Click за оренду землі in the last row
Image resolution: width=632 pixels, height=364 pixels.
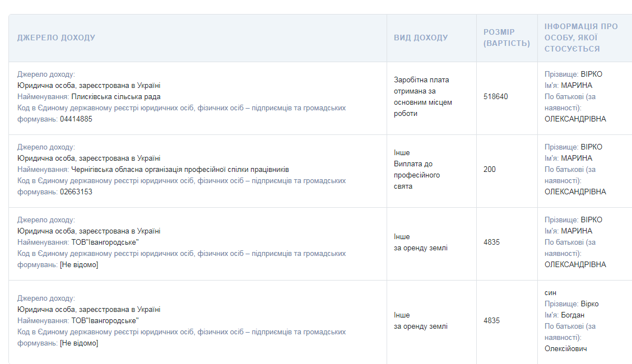point(421,326)
